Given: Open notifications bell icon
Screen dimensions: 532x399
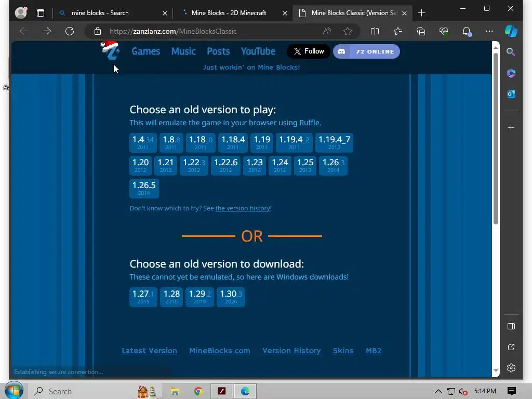Looking at the screenshot, I should [x=467, y=31].
